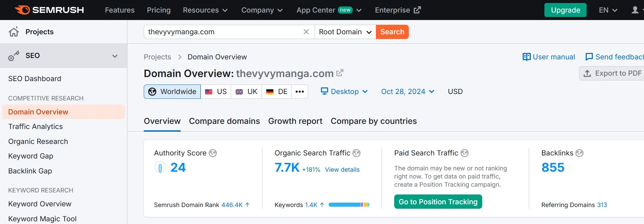Open Organic Research in sidebar

[x=38, y=142]
